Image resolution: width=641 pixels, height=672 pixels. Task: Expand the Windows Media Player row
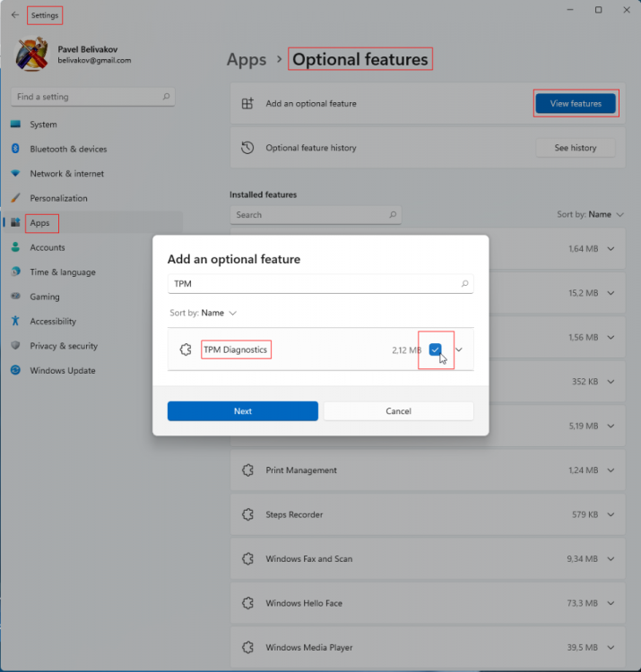coord(611,648)
